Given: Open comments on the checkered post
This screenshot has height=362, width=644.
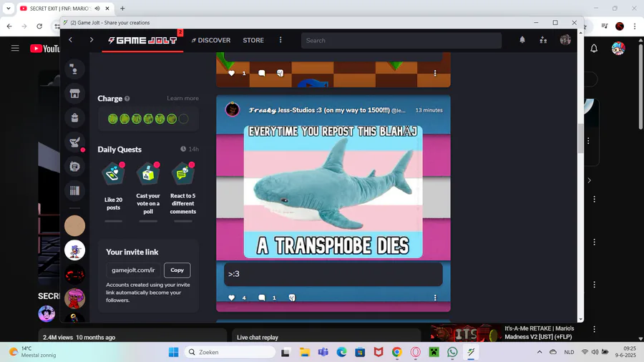Looking at the screenshot, I should pyautogui.click(x=262, y=73).
